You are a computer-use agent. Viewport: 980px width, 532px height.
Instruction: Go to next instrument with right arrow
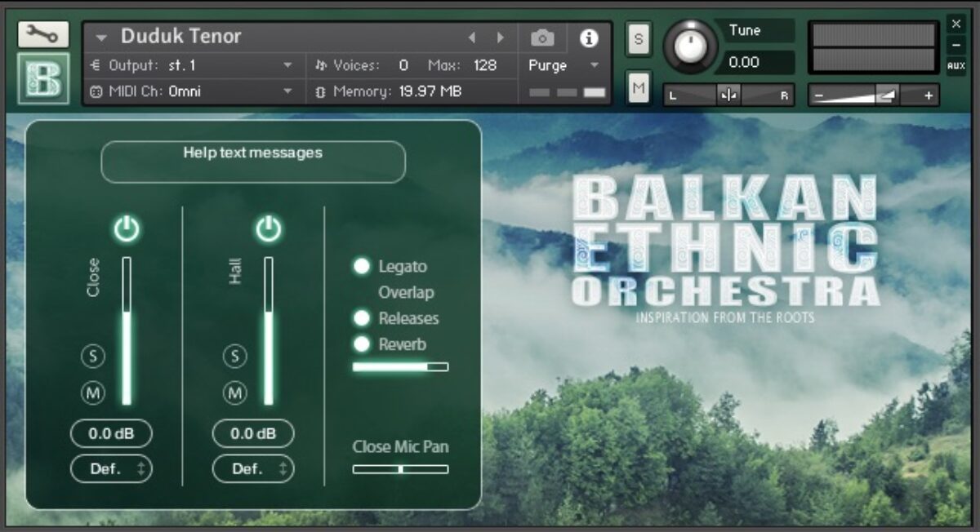click(x=501, y=38)
